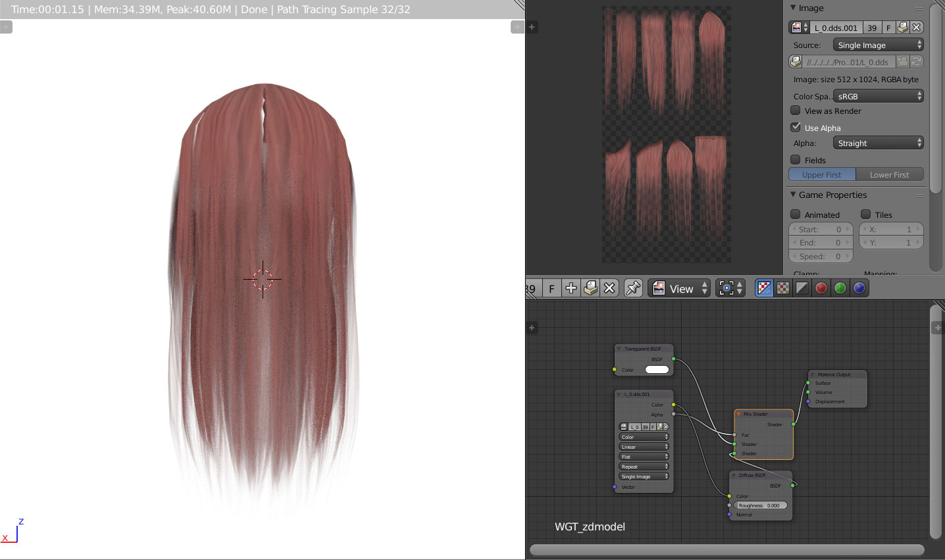Open a new image with the plus icon

coord(571,288)
